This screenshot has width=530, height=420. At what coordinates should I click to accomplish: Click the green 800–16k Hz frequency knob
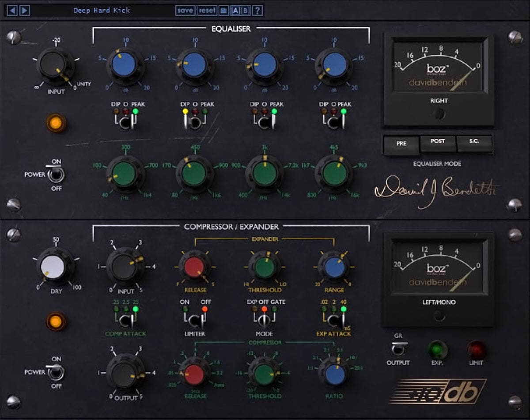click(x=334, y=174)
